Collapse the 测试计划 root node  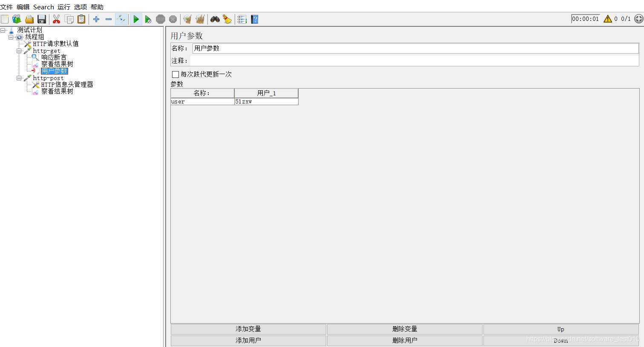click(3, 30)
